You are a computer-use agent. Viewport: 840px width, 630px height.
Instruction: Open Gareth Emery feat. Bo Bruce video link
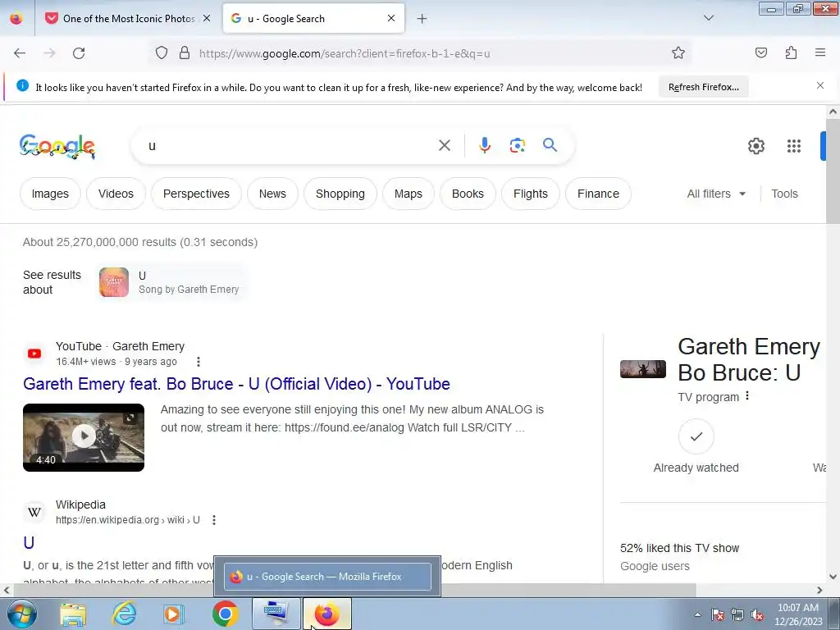point(236,384)
